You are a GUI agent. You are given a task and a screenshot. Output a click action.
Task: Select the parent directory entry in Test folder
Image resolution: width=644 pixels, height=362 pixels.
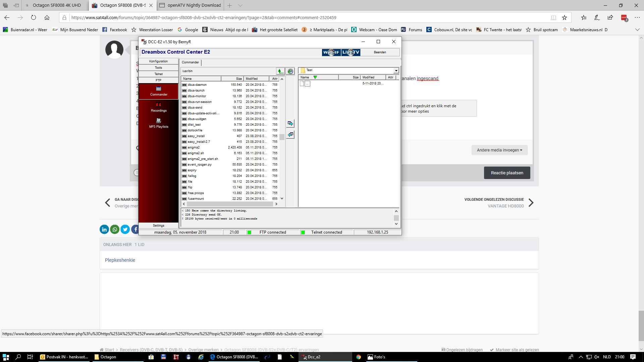308,83
